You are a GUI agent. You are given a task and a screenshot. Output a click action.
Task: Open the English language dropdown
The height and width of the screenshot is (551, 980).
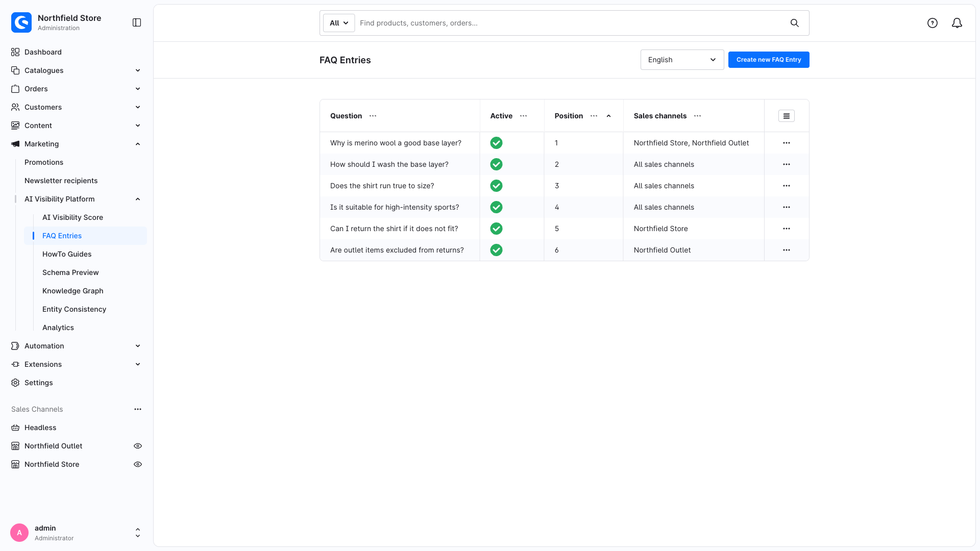tap(682, 60)
